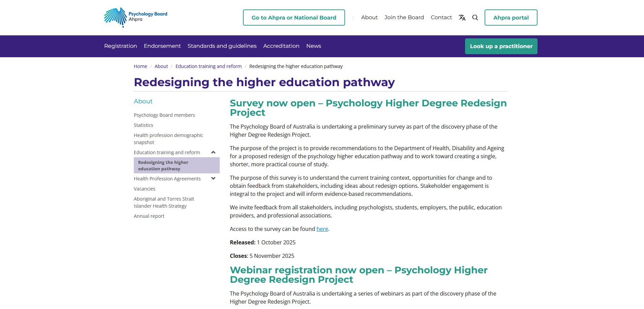Click the Psychology Board Ahpra logo
644x309 pixels.
[x=135, y=17]
